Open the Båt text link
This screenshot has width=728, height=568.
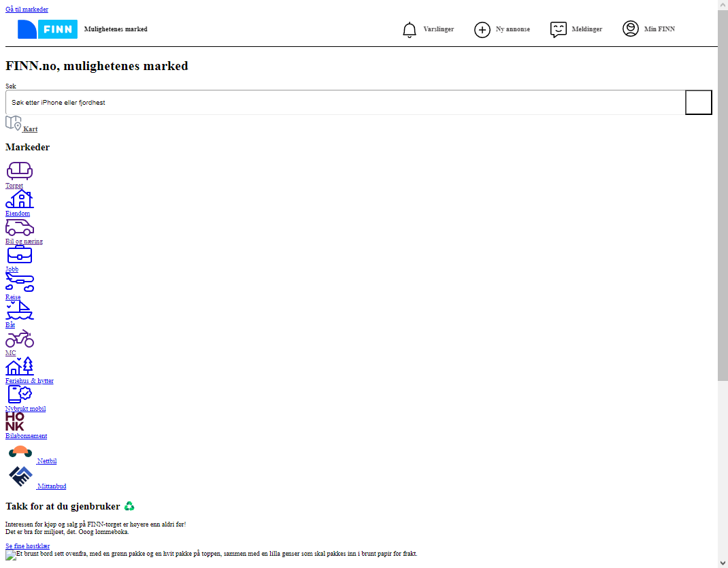10,325
